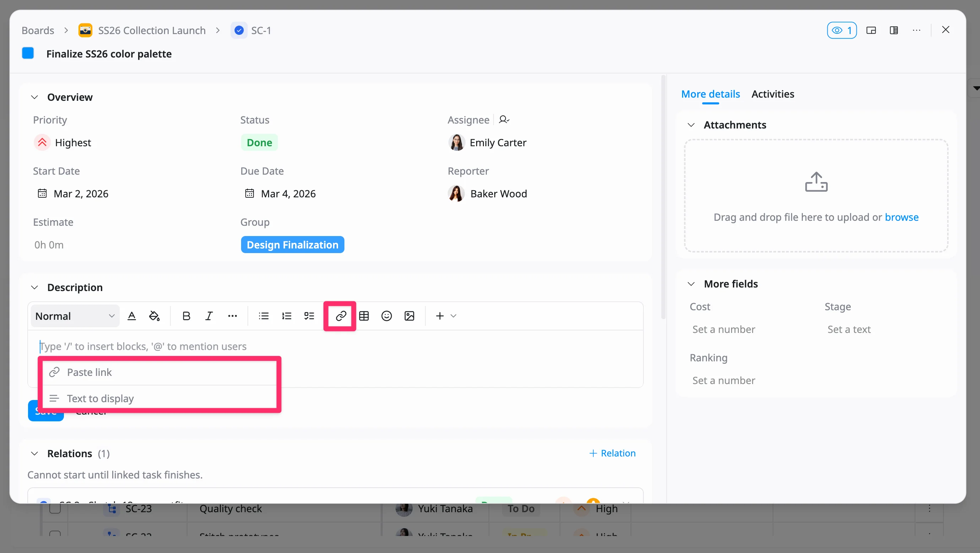
Task: Open the Due Date calendar icon
Action: click(250, 193)
